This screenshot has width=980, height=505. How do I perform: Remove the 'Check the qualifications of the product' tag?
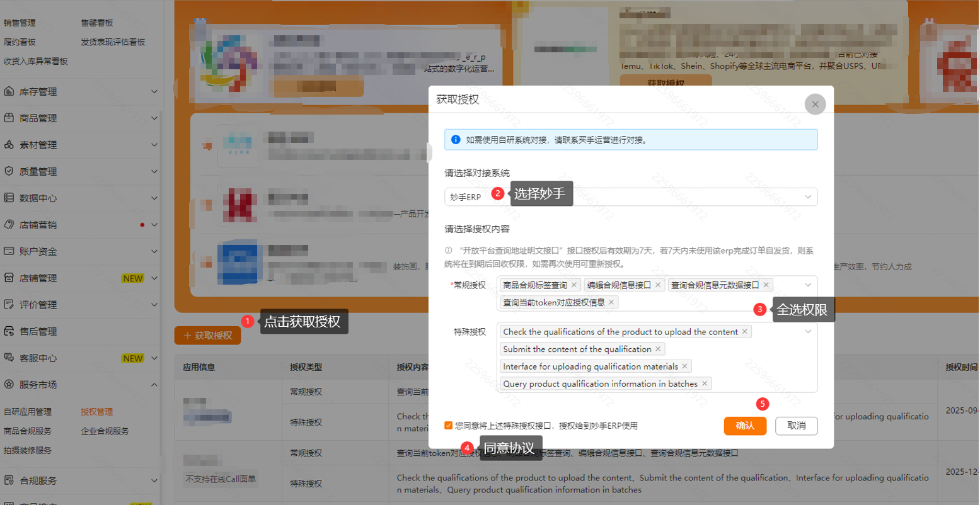pos(745,332)
